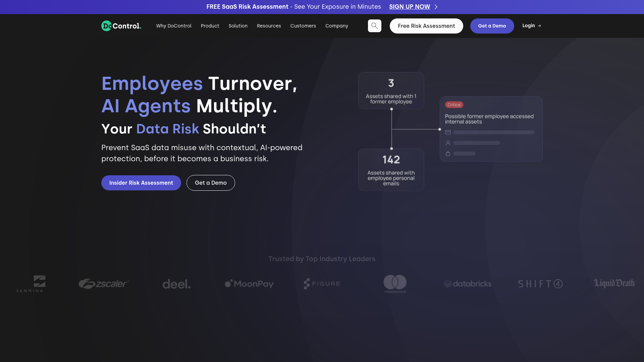The image size is (644, 362).
Task: Click the DoControl logo
Action: [121, 26]
